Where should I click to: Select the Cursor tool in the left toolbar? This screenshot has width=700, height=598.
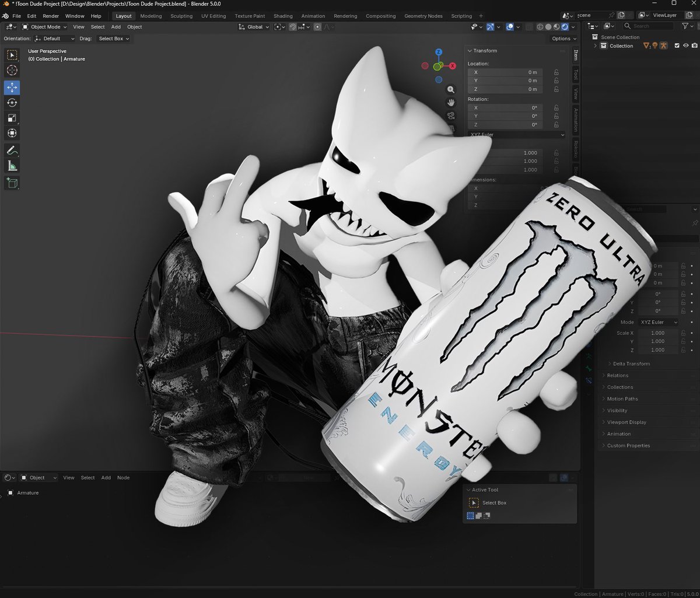point(12,71)
